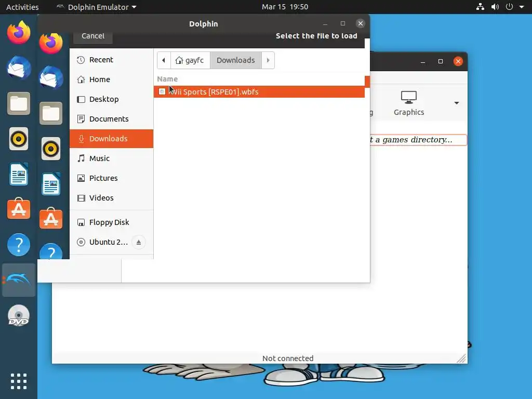Open Ubuntu Software from the dock
This screenshot has width=532, height=399.
[19, 209]
